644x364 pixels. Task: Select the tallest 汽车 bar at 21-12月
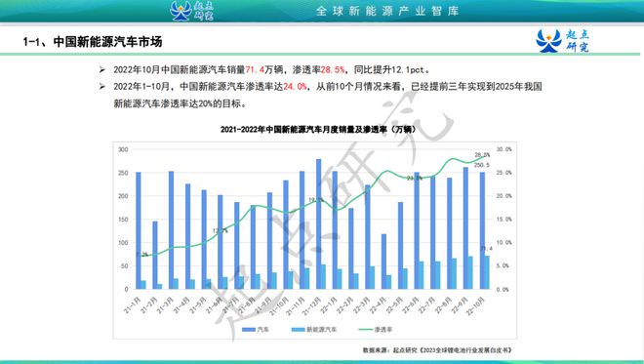tap(319, 223)
